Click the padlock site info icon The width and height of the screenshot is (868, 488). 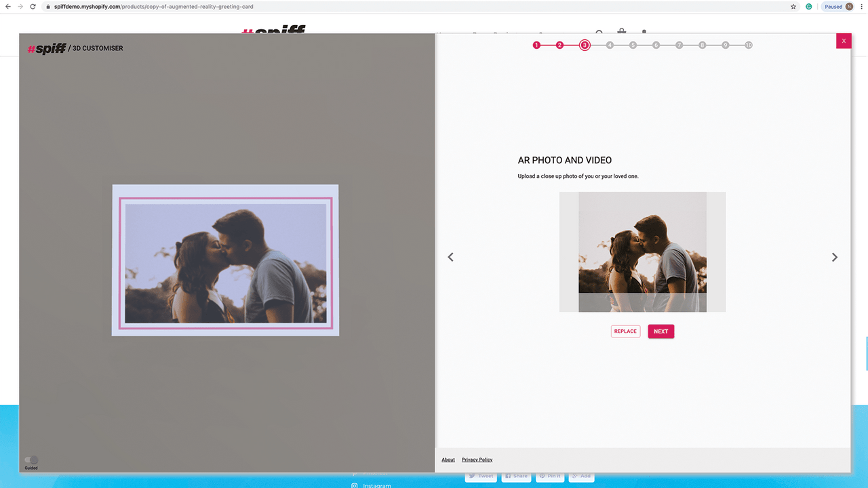tap(48, 7)
